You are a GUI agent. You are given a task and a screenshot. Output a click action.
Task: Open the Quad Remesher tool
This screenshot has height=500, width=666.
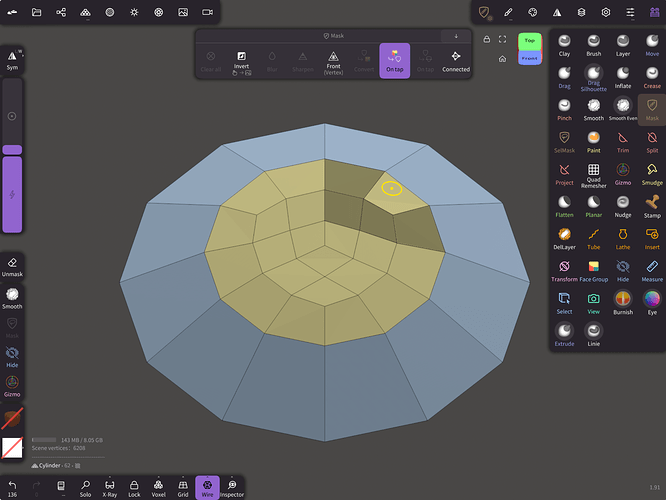pyautogui.click(x=593, y=175)
